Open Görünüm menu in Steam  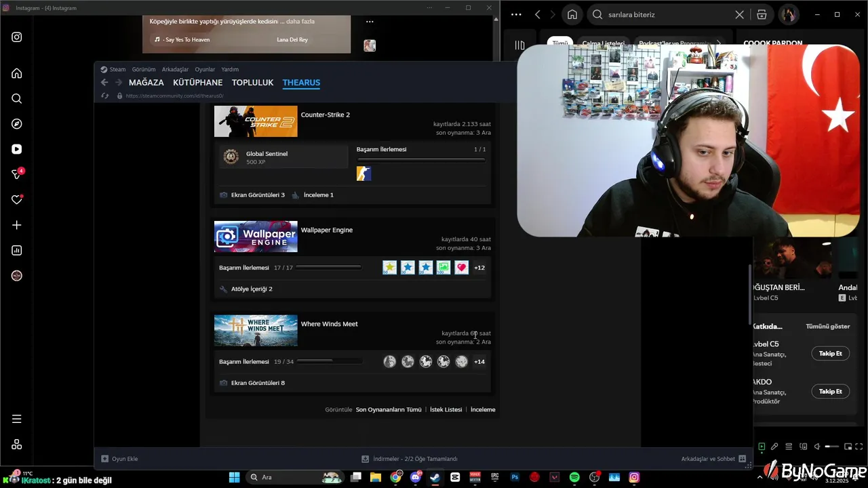pos(144,69)
